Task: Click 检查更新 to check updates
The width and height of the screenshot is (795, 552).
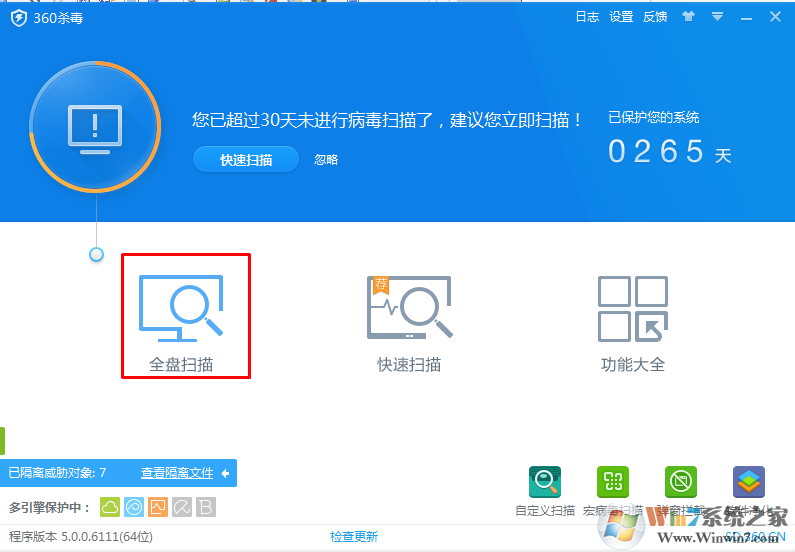Action: pyautogui.click(x=354, y=537)
